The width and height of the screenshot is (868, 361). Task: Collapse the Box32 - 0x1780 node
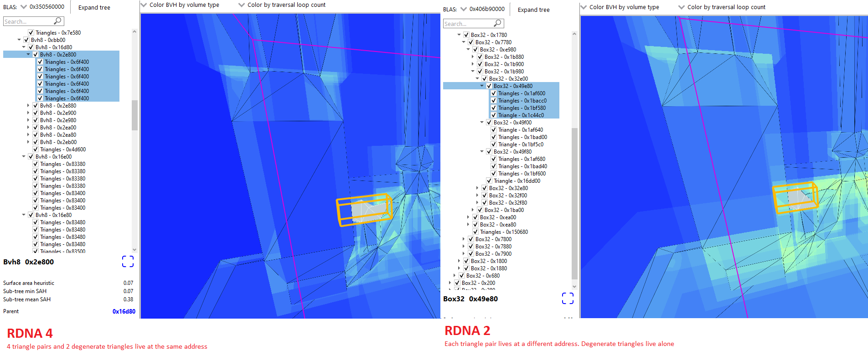[x=459, y=35]
